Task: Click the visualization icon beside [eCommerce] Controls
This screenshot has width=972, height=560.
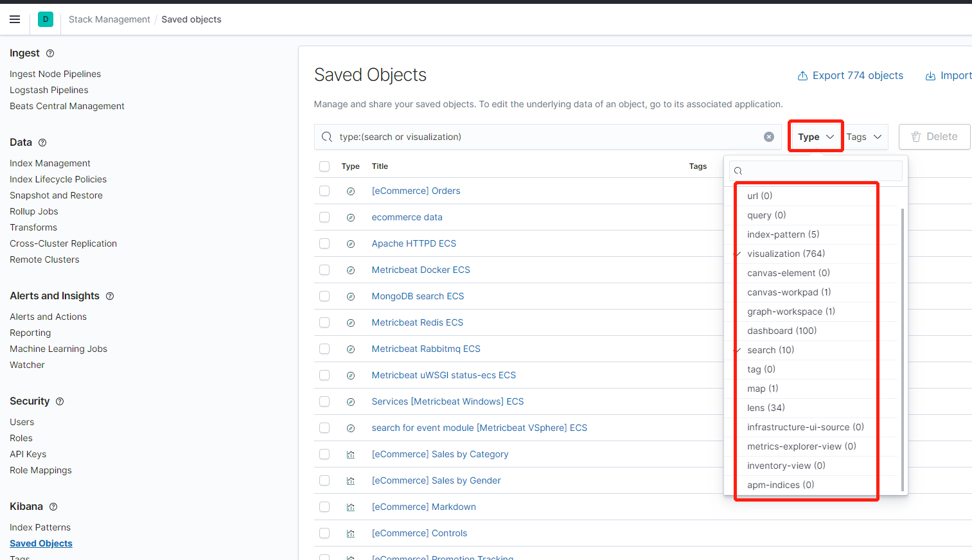Action: coord(351,534)
